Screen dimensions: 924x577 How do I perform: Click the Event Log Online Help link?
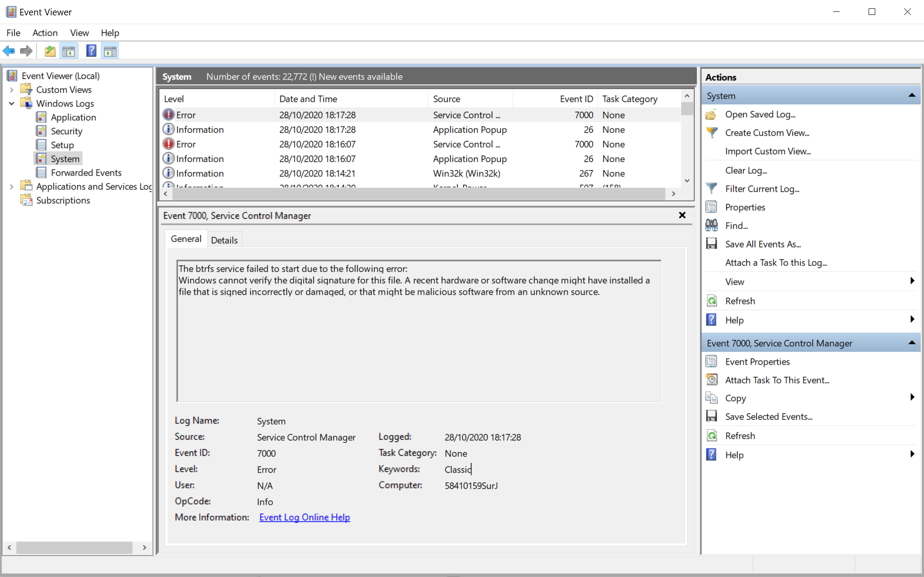coord(304,517)
